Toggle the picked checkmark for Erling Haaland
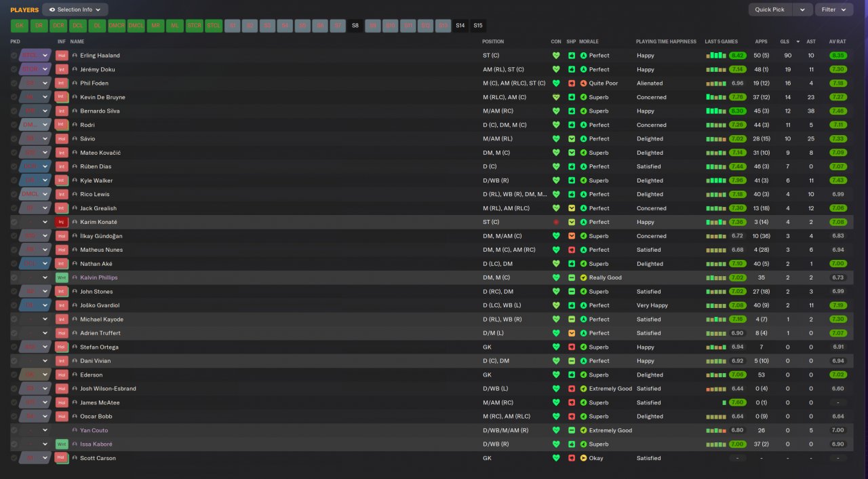This screenshot has height=479, width=868. click(14, 56)
